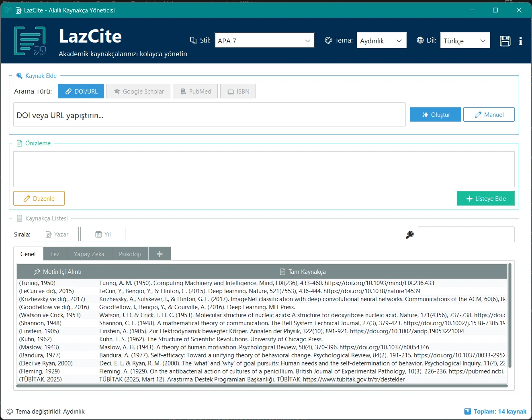
Task: Select the (Maslow, 1943) reference row
Action: pyautogui.click(x=262, y=347)
